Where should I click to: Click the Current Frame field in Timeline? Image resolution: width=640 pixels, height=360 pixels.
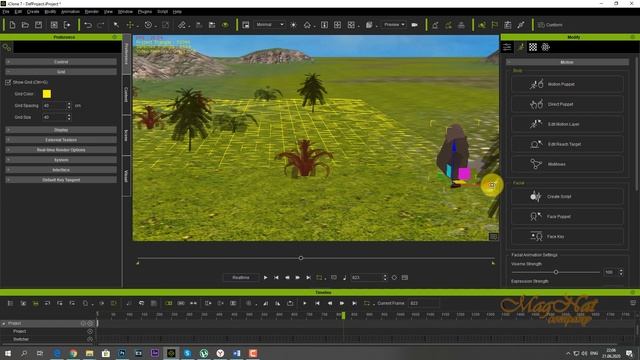424,303
